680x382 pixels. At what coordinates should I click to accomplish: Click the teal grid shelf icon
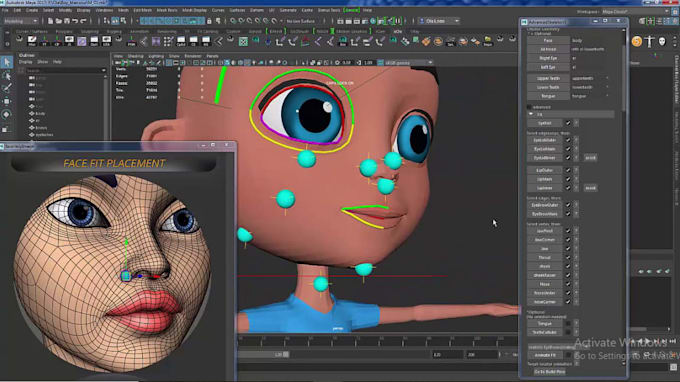click(243, 41)
